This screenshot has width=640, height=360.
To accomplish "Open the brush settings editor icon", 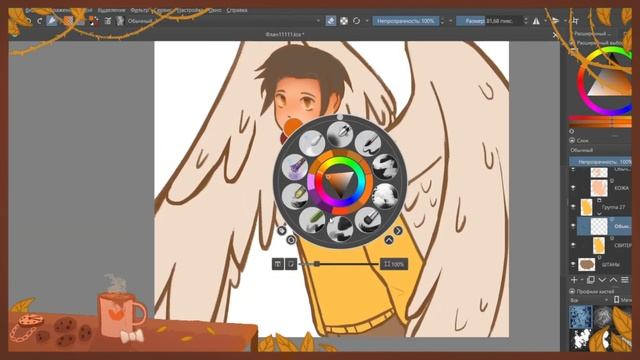I will click(108, 20).
